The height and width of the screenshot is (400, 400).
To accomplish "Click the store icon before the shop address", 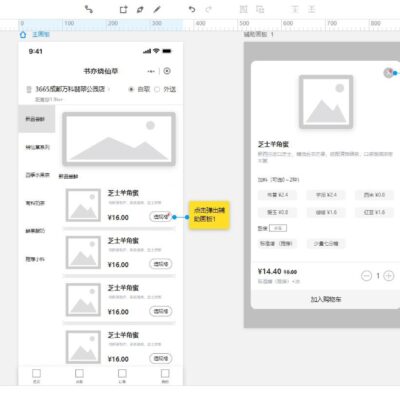I will 29,89.
